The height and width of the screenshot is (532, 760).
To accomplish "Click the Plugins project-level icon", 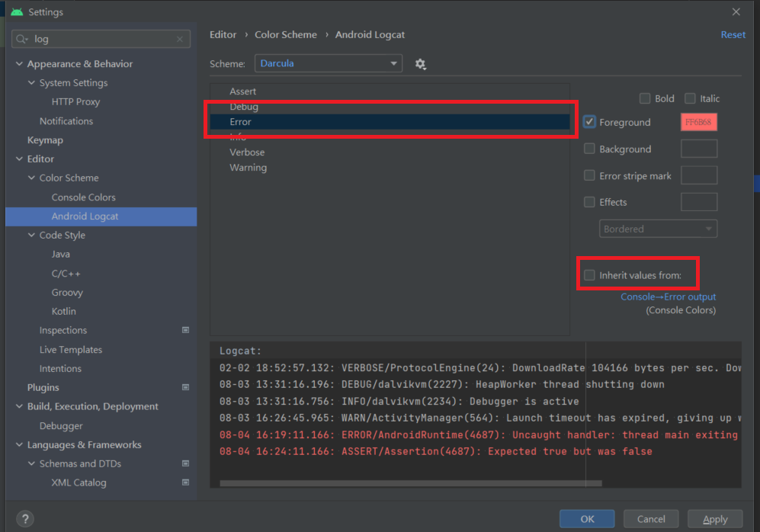I will pos(185,387).
